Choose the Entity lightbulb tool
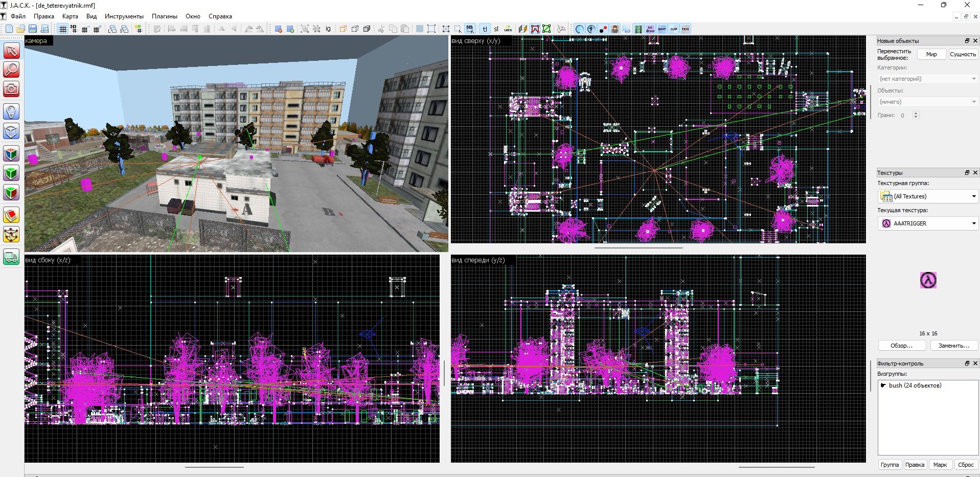 pyautogui.click(x=11, y=111)
